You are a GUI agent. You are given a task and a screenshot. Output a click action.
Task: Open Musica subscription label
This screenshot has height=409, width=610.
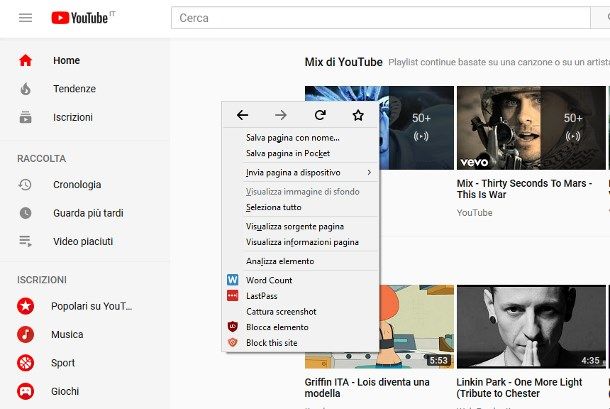(67, 334)
